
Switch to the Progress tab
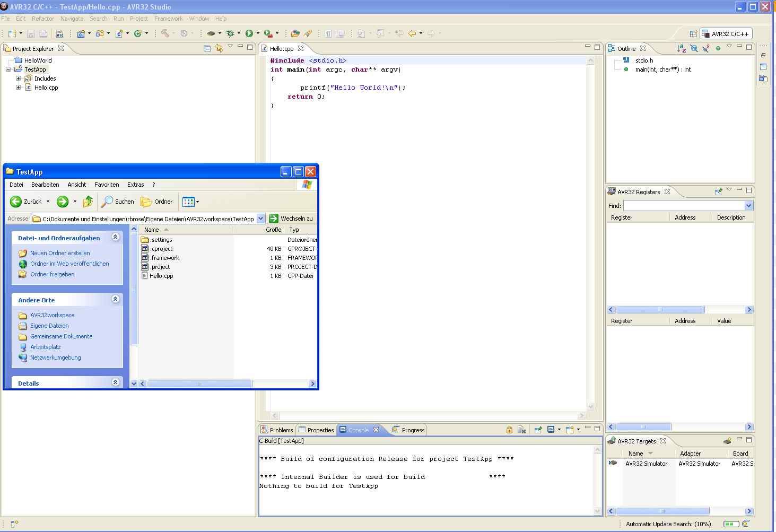[x=408, y=430]
